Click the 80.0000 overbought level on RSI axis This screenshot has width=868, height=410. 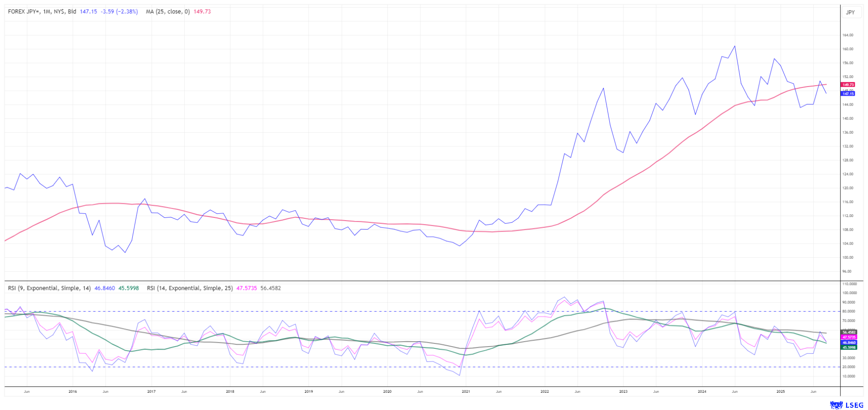pos(849,311)
